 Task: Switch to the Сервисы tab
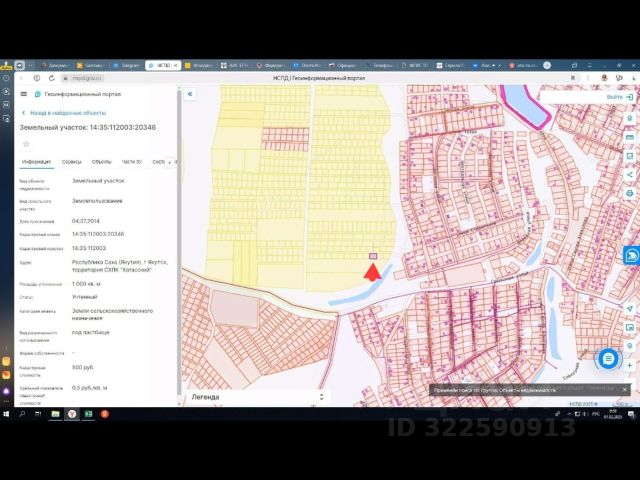click(71, 162)
